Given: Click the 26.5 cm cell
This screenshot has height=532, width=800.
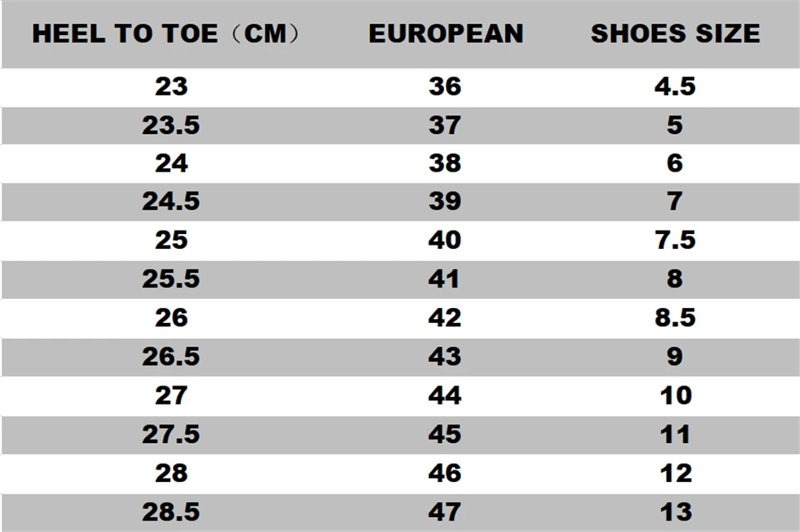Looking at the screenshot, I should 171,356.
